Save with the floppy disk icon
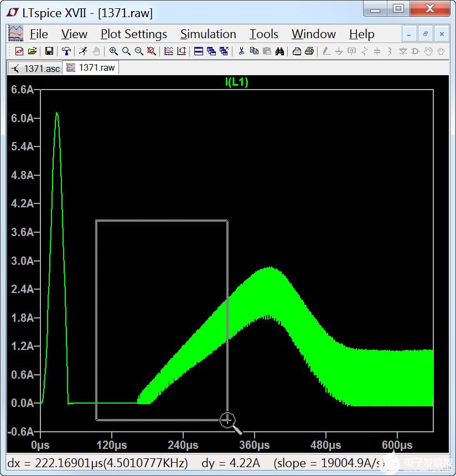The width and height of the screenshot is (456, 476). point(49,51)
